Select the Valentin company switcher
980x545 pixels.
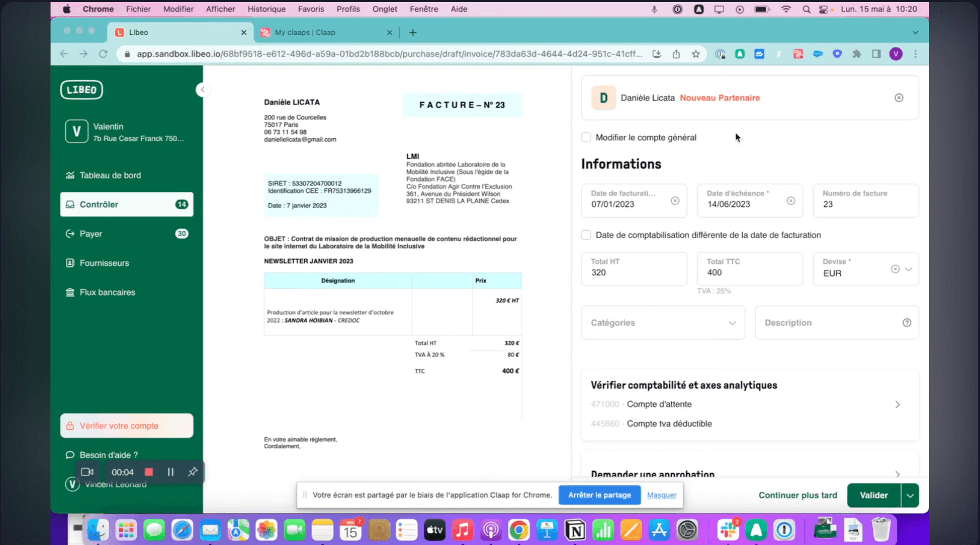(x=127, y=132)
